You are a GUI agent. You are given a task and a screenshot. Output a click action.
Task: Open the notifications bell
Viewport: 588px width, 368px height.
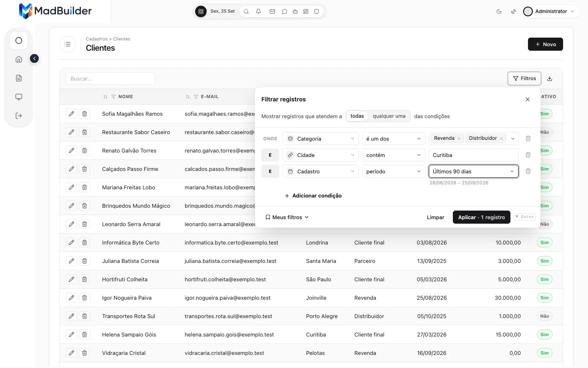pyautogui.click(x=258, y=11)
